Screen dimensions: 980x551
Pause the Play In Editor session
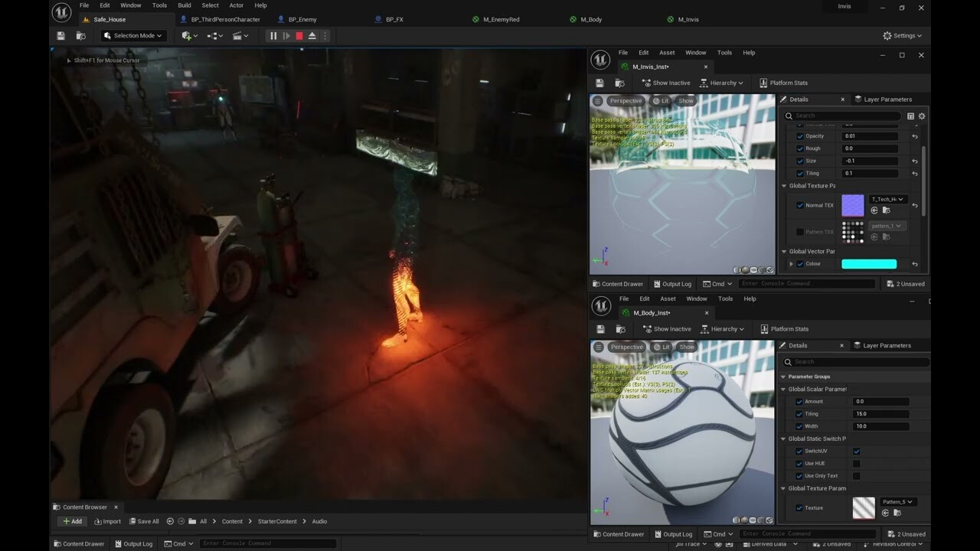coord(272,34)
